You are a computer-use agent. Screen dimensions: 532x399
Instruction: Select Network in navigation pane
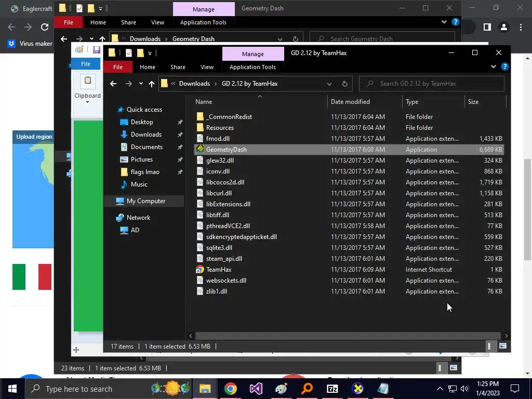point(138,218)
